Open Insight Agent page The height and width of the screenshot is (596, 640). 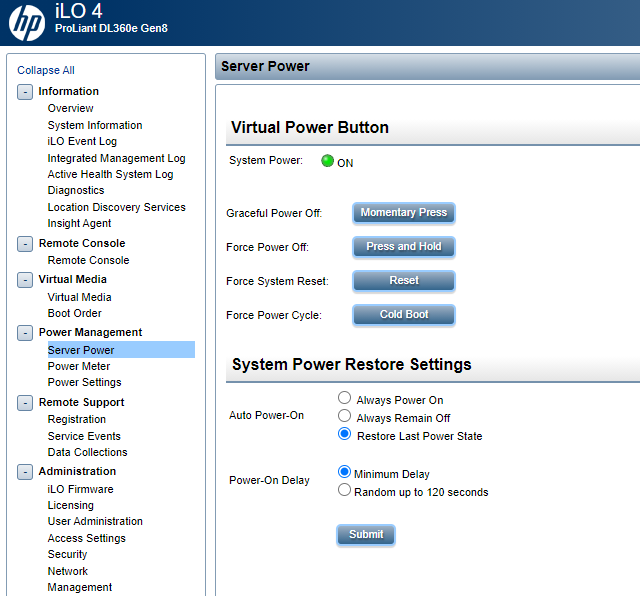pos(79,223)
